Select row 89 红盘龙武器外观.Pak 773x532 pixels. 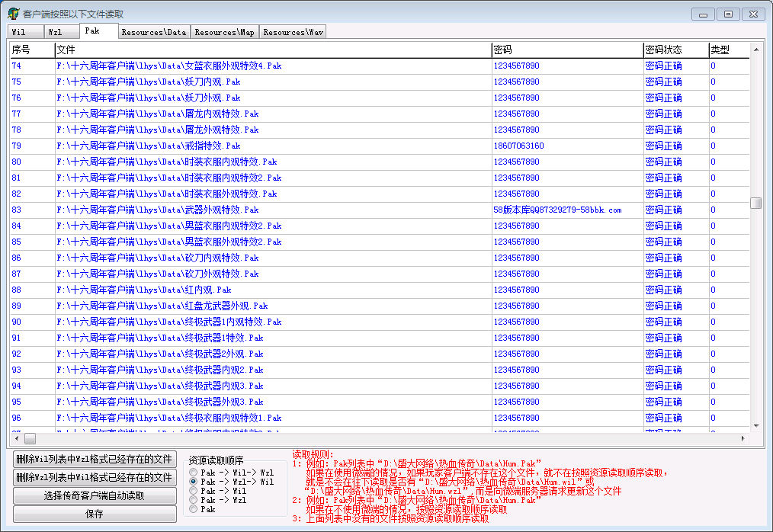[379, 306]
